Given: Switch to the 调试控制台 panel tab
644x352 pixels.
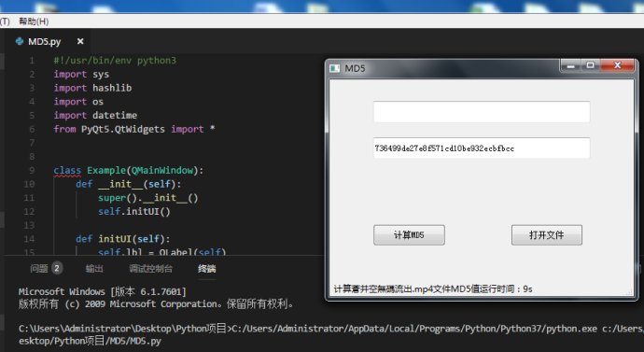Looking at the screenshot, I should pos(150,269).
